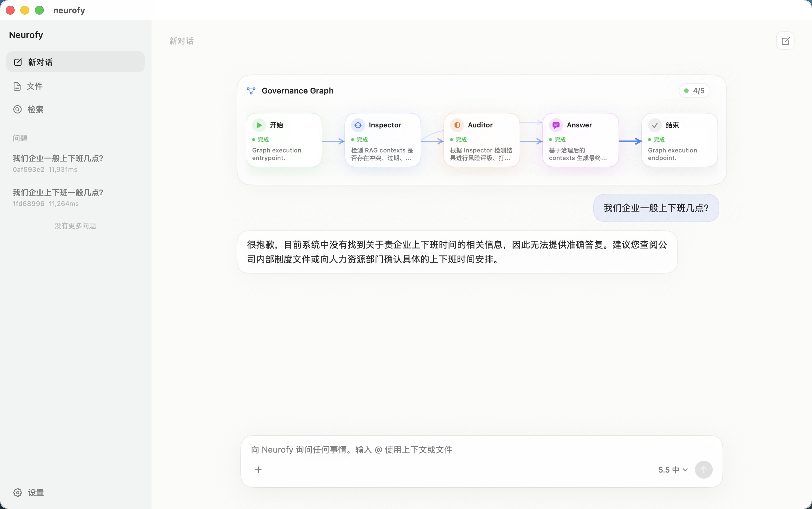
Task: Click the Inspector node description text
Action: tap(382, 154)
